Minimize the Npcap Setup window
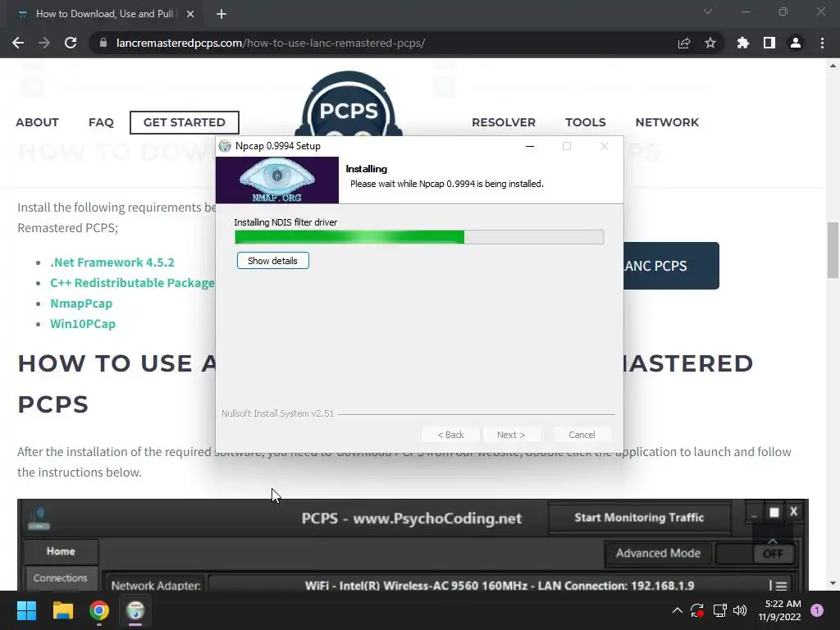Viewport: 840px width, 630px height. tap(530, 146)
